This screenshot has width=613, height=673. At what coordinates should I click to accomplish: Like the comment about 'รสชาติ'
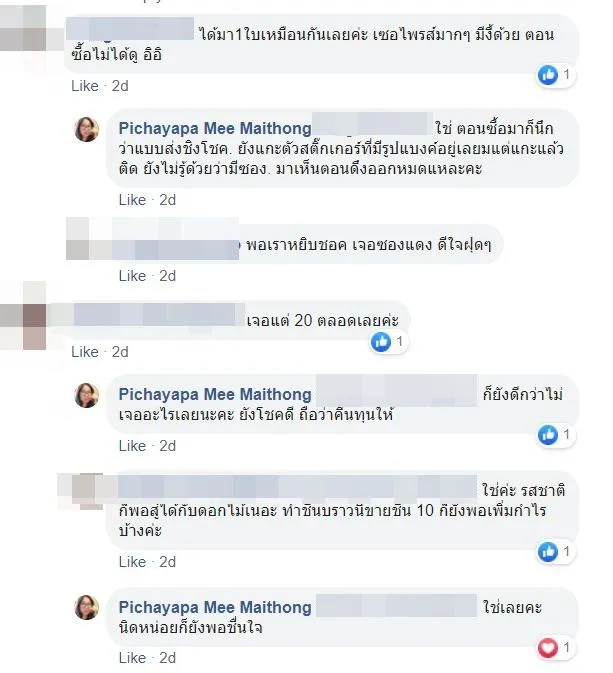pos(133,562)
